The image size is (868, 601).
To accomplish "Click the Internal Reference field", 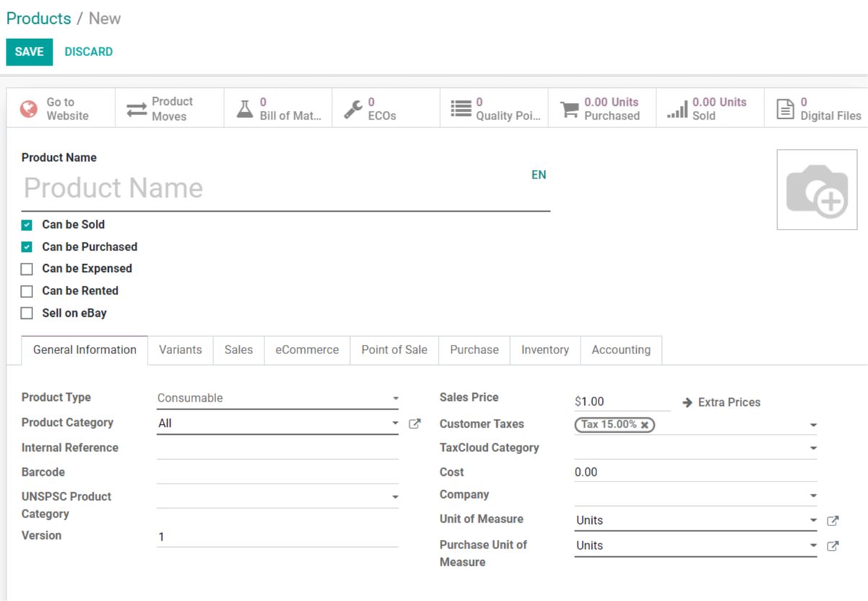I will 277,448.
